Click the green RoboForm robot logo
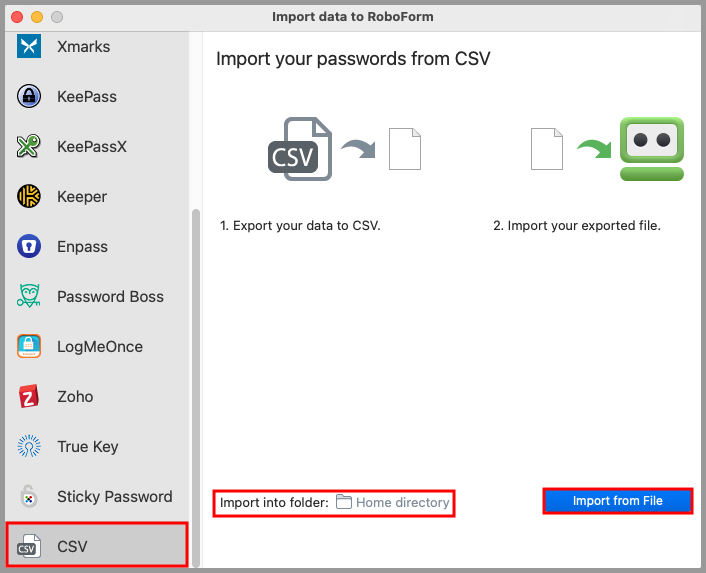The width and height of the screenshot is (706, 573). tap(651, 150)
